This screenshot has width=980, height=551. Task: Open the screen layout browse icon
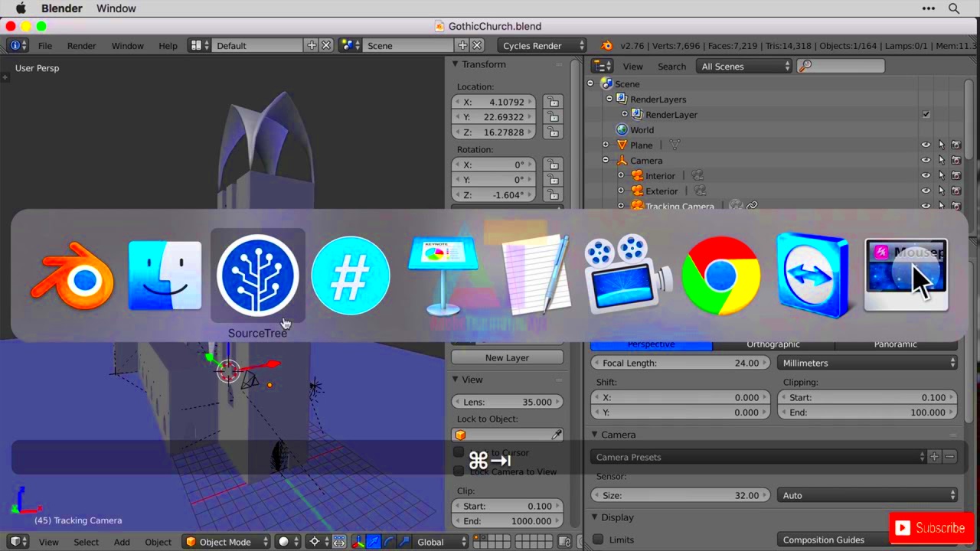pyautogui.click(x=200, y=45)
